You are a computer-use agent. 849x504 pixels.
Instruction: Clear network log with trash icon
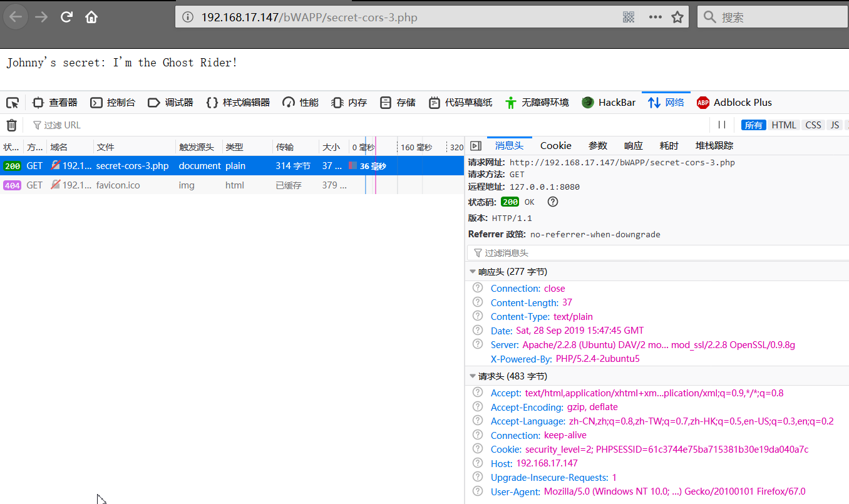coord(12,125)
